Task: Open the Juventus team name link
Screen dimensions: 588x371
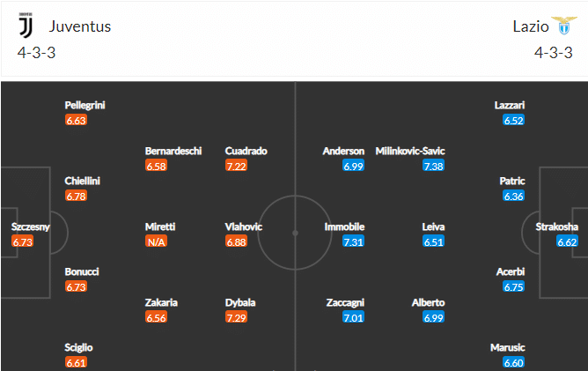Action: pos(80,26)
